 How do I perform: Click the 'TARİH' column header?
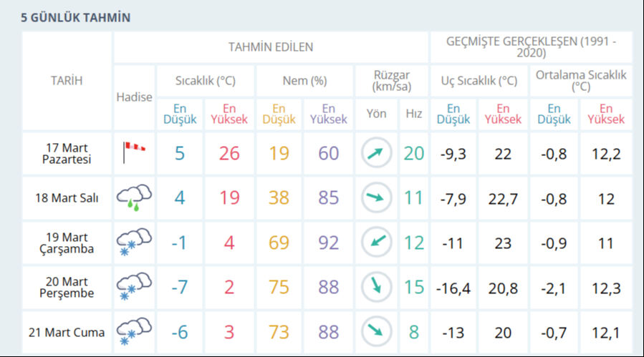coord(67,80)
